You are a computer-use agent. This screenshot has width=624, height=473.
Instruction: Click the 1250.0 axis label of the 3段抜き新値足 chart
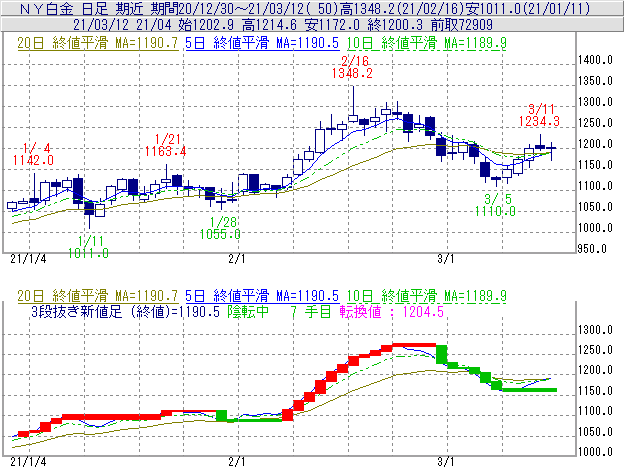point(595,350)
